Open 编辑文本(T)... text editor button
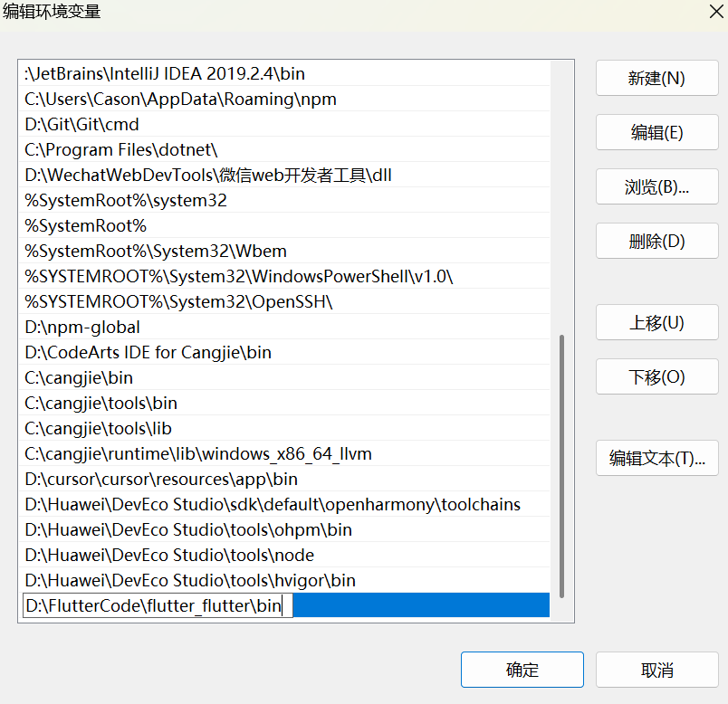Screen dimensions: 728x704 (x=657, y=458)
